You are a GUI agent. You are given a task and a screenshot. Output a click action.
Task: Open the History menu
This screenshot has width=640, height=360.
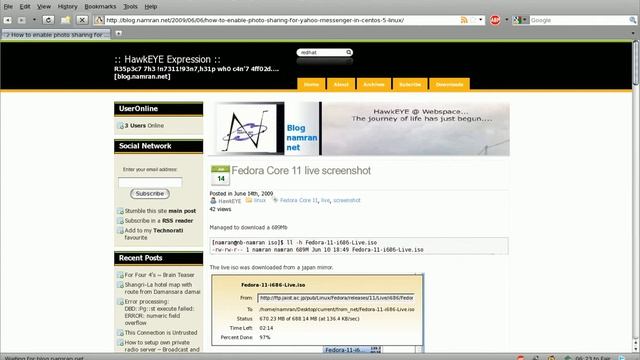(x=67, y=7)
